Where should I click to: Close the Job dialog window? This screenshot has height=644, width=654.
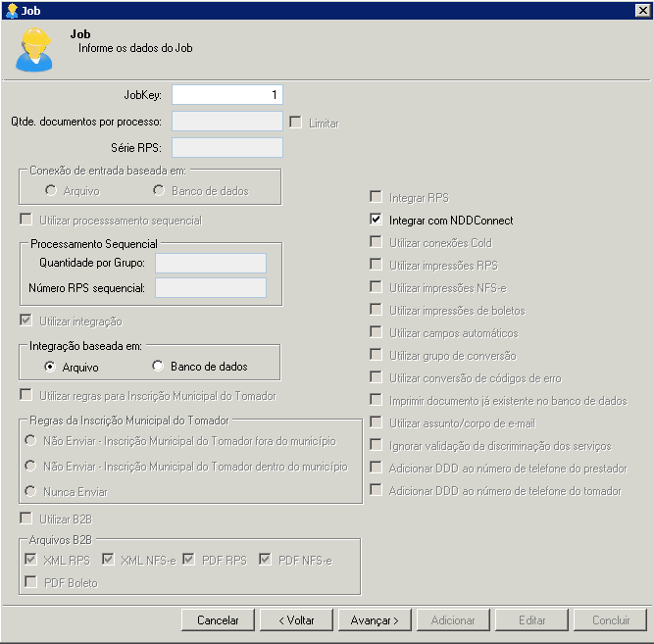642,11
